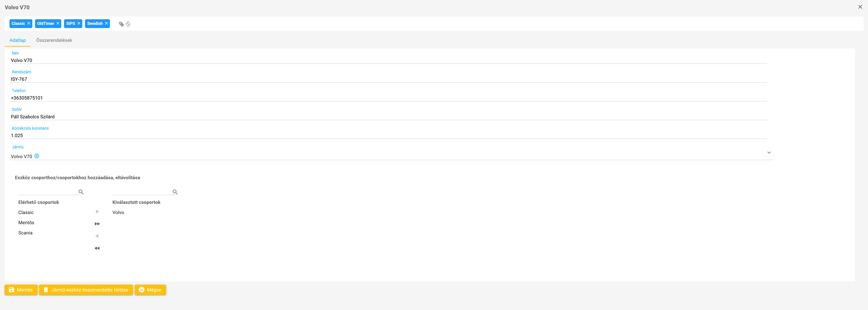Move all groups to selected list
868x310 pixels.
[97, 224]
